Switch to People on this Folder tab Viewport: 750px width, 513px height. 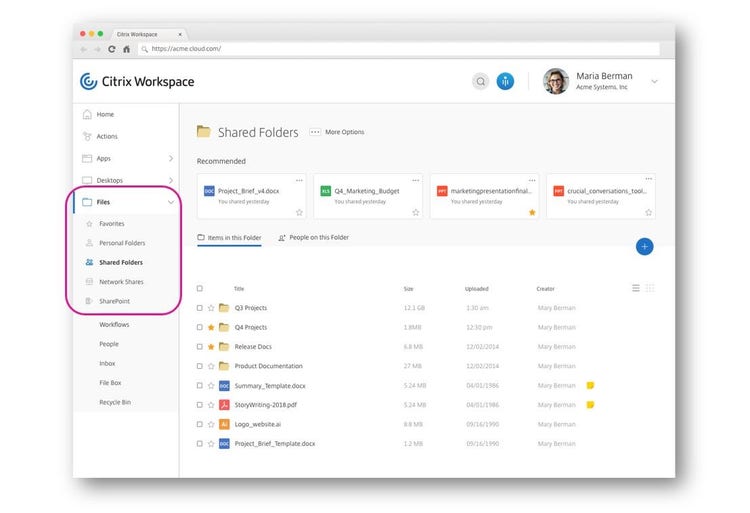coord(314,238)
